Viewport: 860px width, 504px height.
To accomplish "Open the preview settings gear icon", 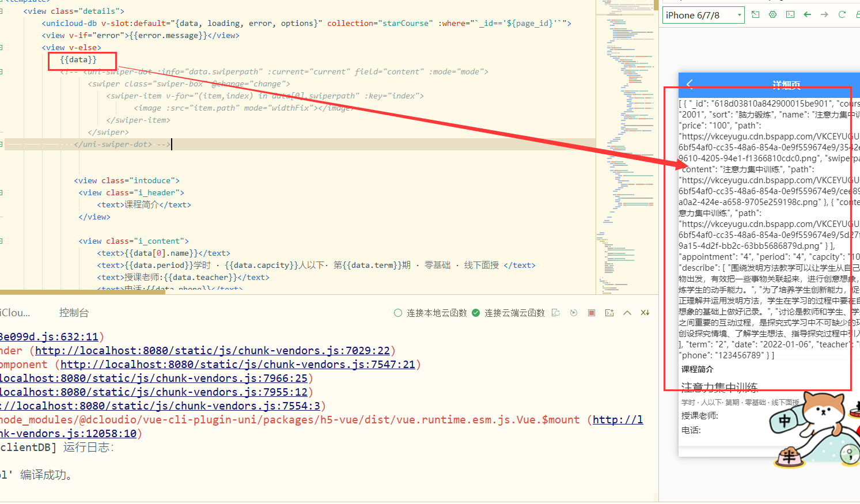I will (772, 14).
